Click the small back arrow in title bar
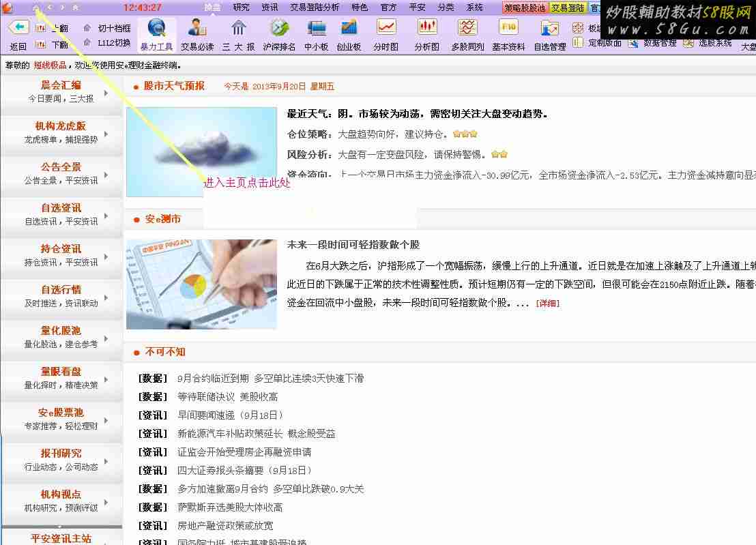The width and height of the screenshot is (756, 545). pos(49,8)
